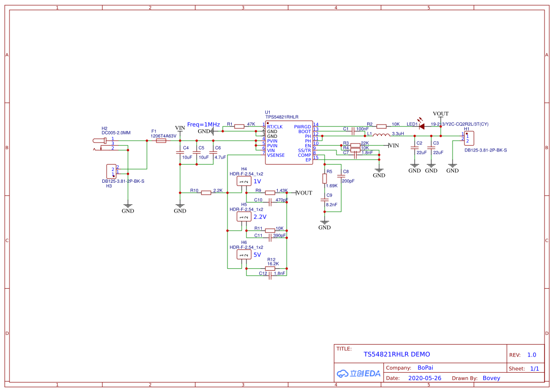Select the H5 2.2V header symbol
This screenshot has width=554, height=392.
point(245,217)
